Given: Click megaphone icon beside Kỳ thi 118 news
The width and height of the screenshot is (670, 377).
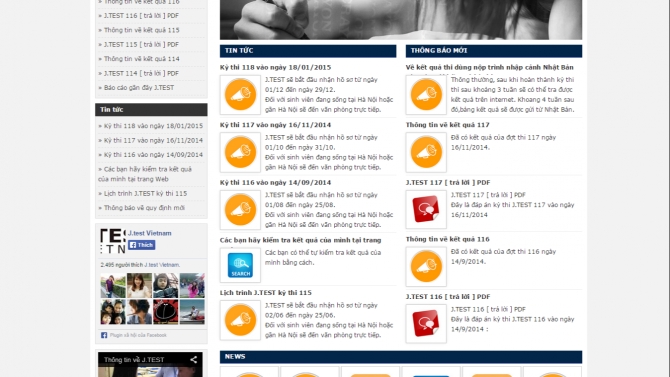Looking at the screenshot, I should click(x=240, y=94).
